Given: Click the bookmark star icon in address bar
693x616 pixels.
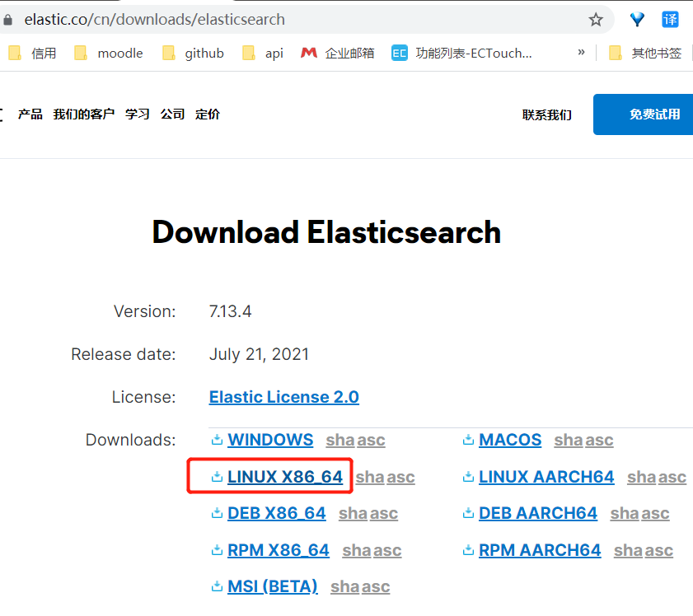Looking at the screenshot, I should pyautogui.click(x=595, y=20).
